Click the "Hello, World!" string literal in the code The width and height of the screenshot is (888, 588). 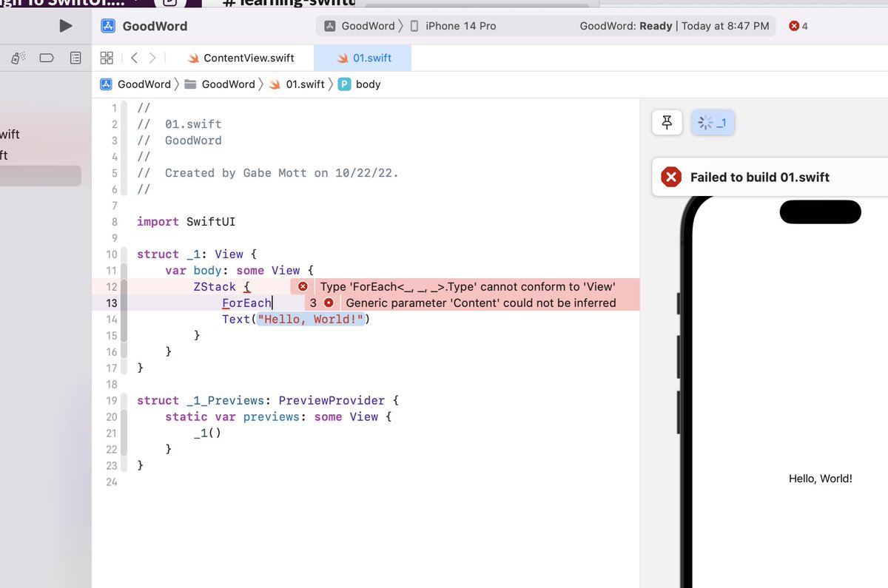311,319
